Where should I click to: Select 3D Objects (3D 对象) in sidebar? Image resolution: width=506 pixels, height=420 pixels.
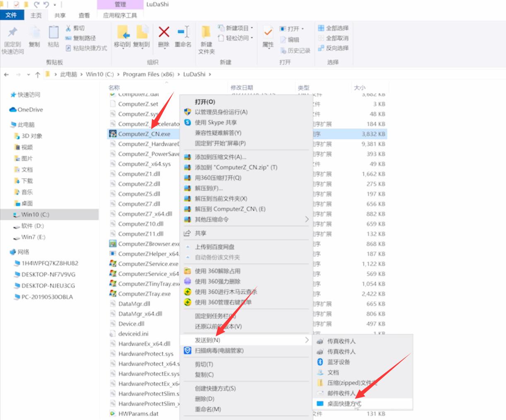pos(28,136)
